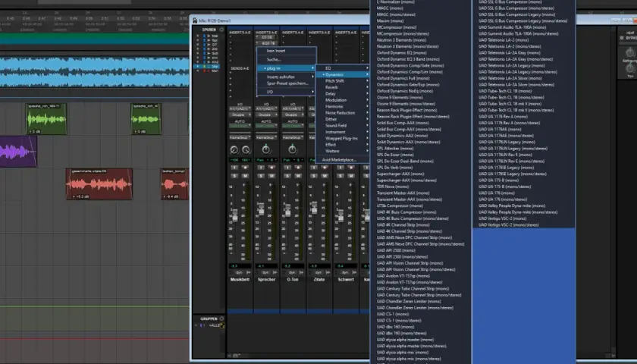The image size is (637, 364).
Task: Turn the pan knob on Sprecher channel
Action: point(265,149)
